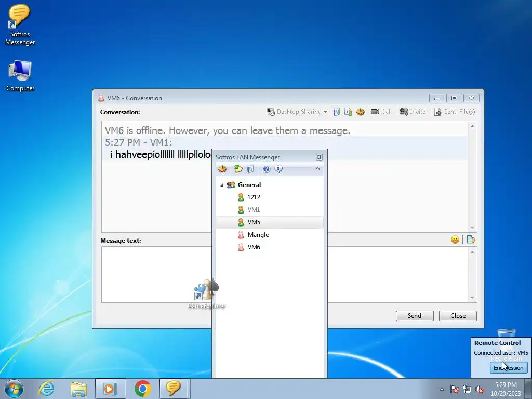Screen dimensions: 532x399
Task: Open the Windows Start menu
Action: 14,389
